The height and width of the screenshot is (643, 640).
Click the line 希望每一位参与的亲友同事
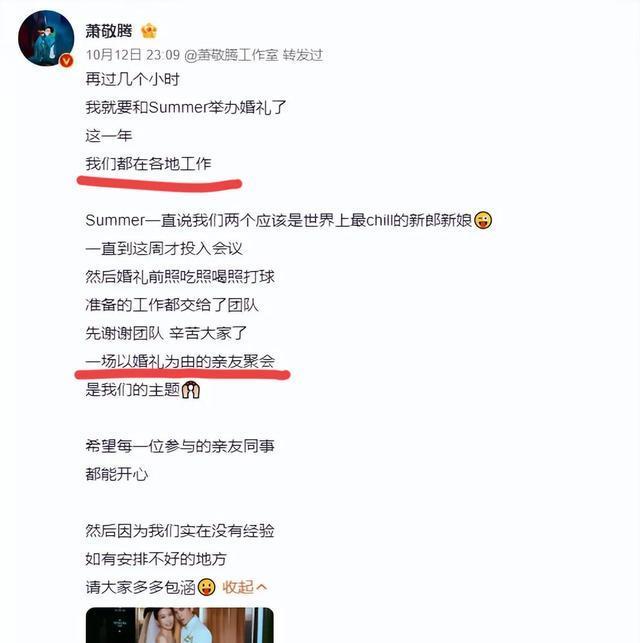(x=180, y=446)
